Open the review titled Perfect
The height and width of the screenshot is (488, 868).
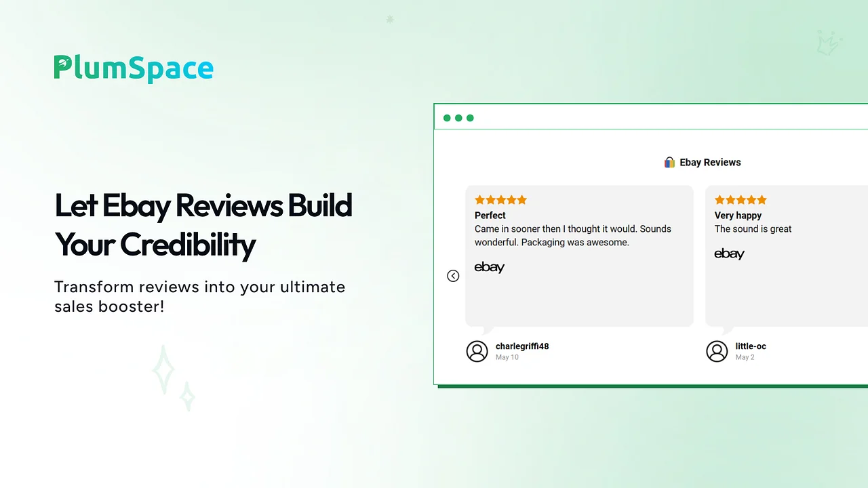(x=490, y=216)
